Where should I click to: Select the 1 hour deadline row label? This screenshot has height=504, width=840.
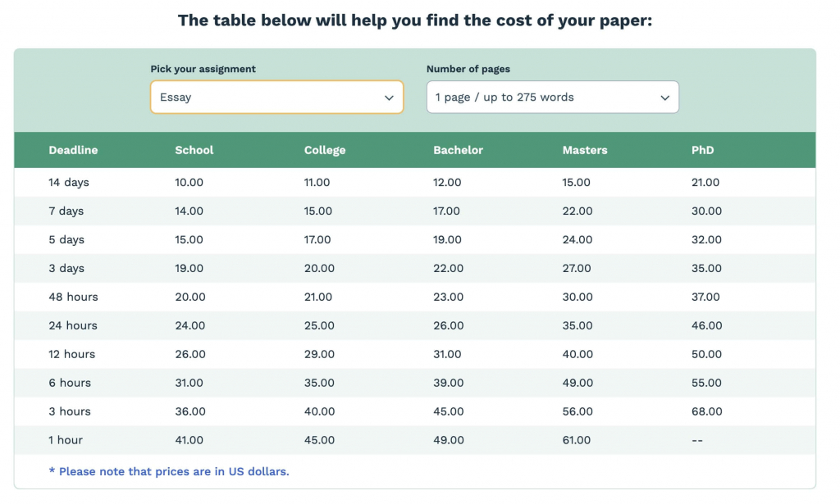(x=66, y=440)
